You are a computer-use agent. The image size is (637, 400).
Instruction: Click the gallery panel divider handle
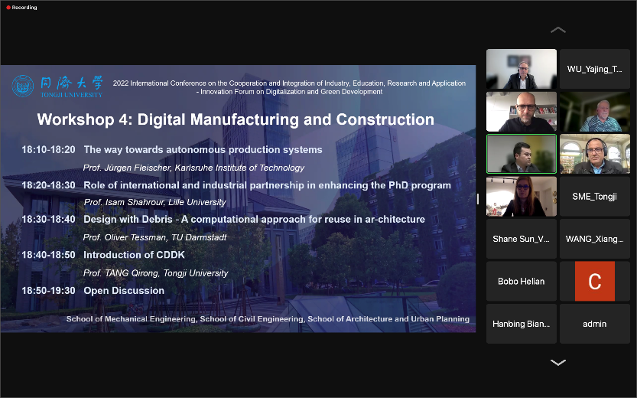coord(478,198)
